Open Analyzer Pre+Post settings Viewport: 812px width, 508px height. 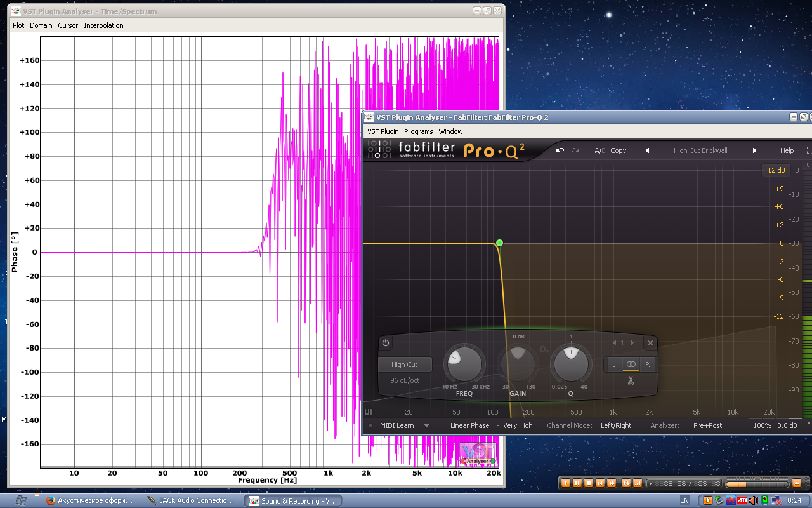tap(707, 425)
